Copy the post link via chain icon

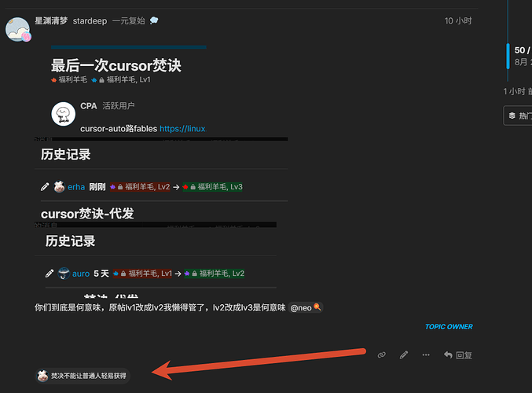point(382,355)
